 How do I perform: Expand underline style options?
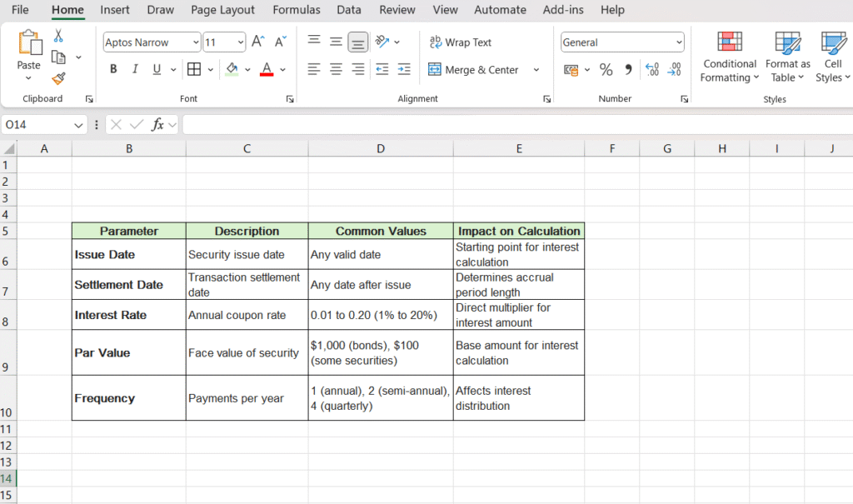pyautogui.click(x=173, y=70)
